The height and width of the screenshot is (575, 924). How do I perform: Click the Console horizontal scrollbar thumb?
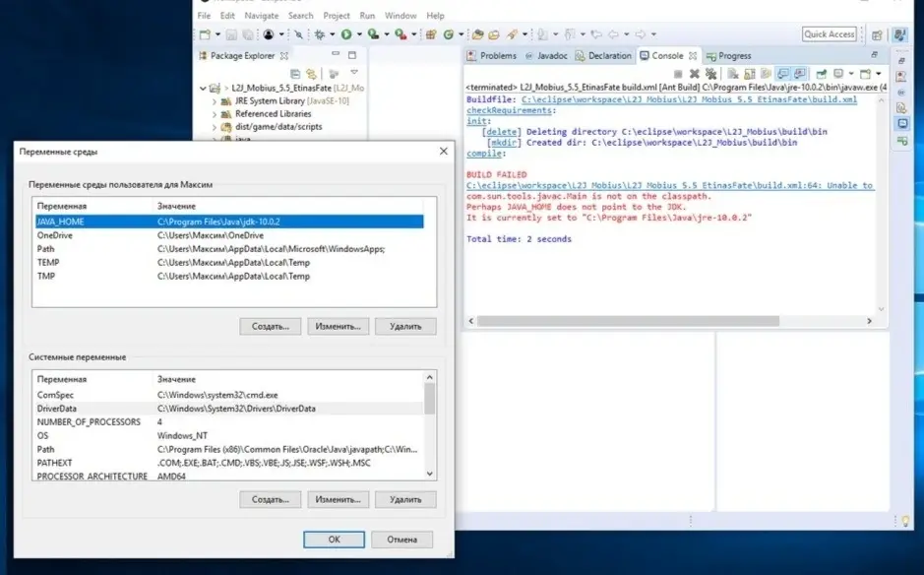tap(628, 321)
